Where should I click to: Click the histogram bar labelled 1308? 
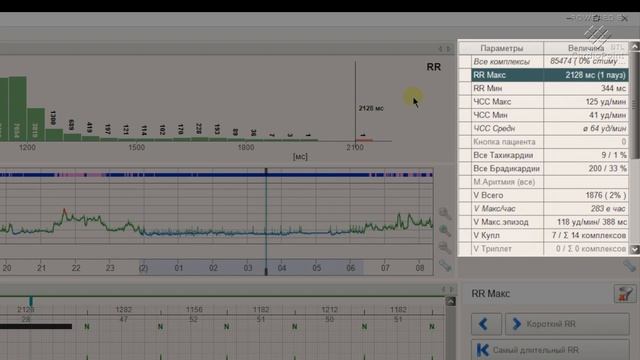[54, 135]
